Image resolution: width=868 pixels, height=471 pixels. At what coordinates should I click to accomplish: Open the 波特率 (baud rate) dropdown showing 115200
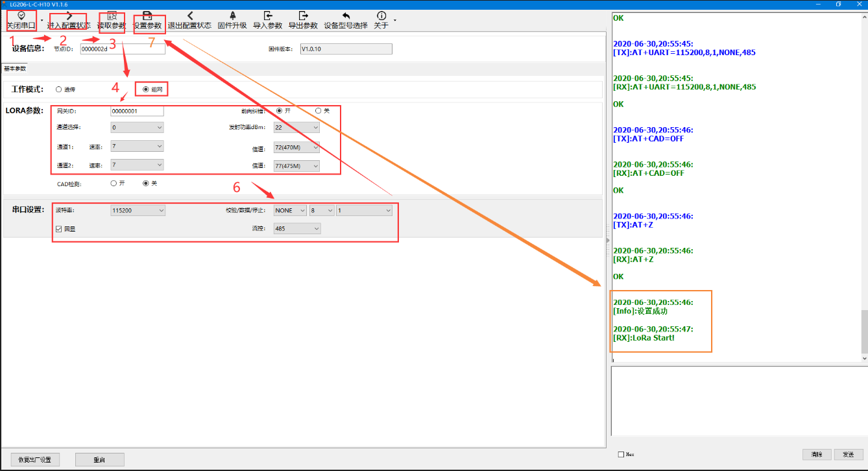tap(138, 210)
